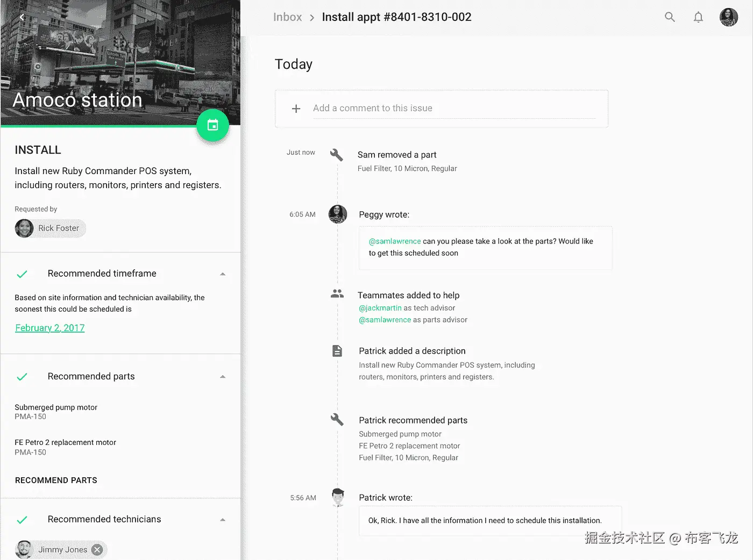Collapse the Recommended parts section

pos(223,377)
